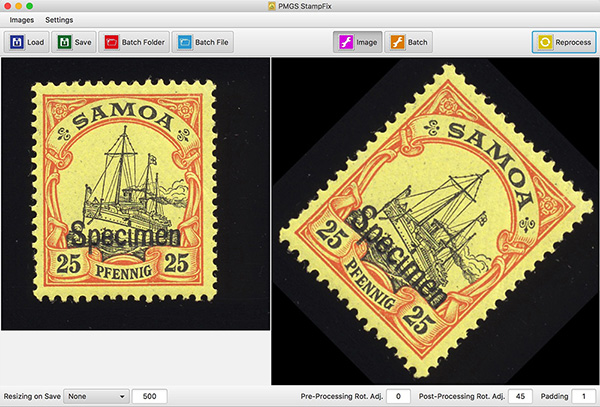This screenshot has height=407, width=600.
Task: Click the orange Batch mode icon
Action: 398,42
